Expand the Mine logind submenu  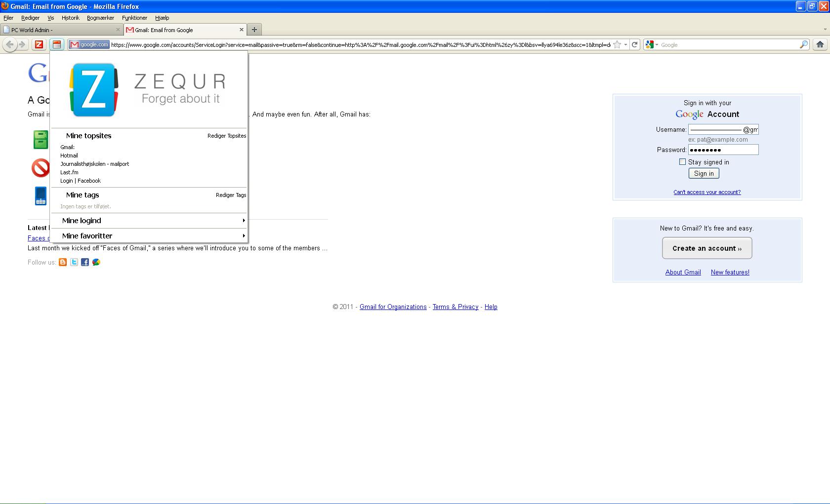[149, 221]
